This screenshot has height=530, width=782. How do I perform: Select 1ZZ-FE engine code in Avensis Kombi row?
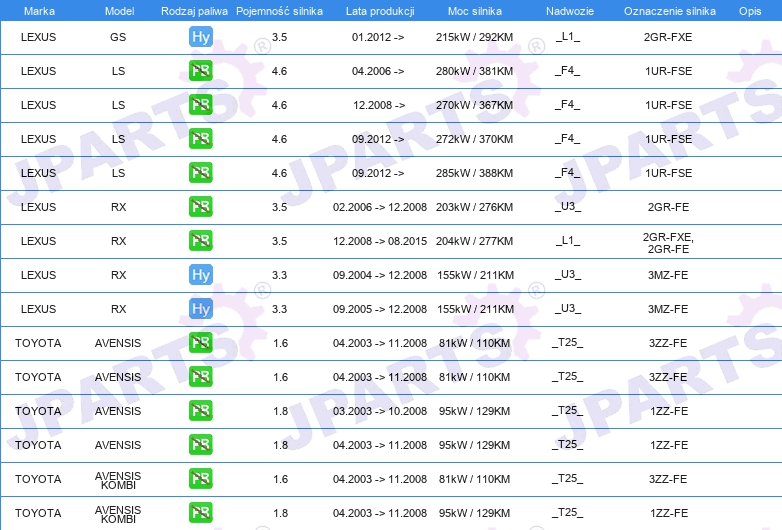[x=669, y=513]
